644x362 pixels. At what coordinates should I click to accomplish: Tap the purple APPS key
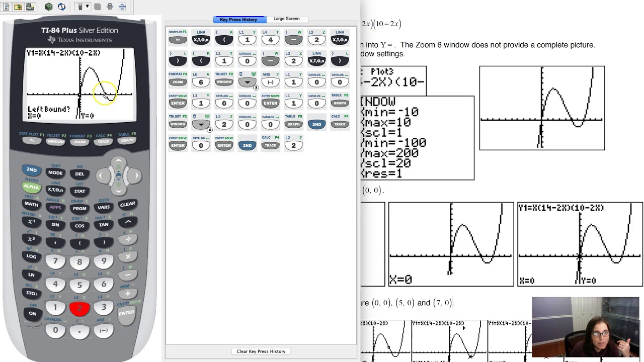coord(55,207)
